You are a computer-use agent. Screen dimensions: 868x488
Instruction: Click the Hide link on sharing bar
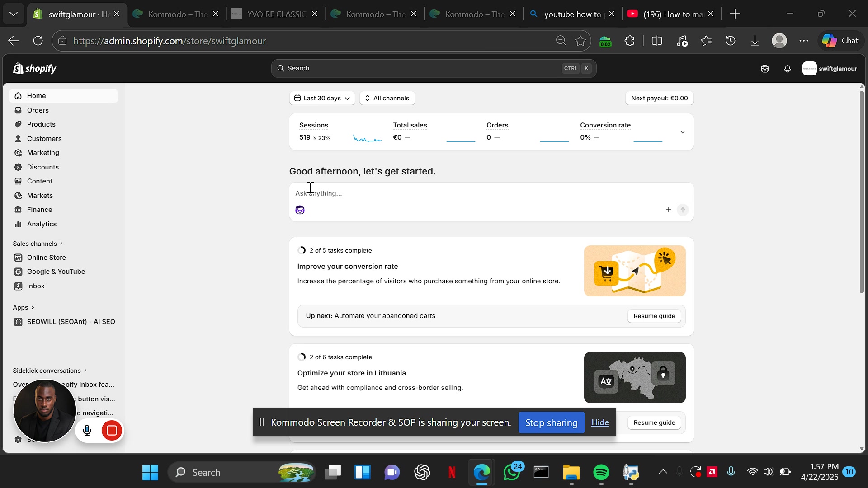[x=600, y=422]
